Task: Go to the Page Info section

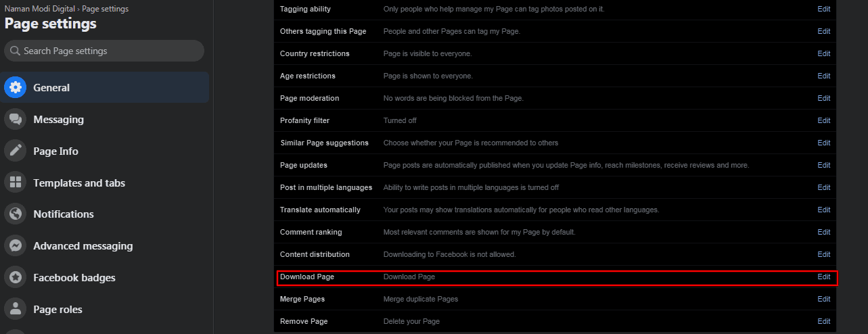Action: tap(105, 151)
